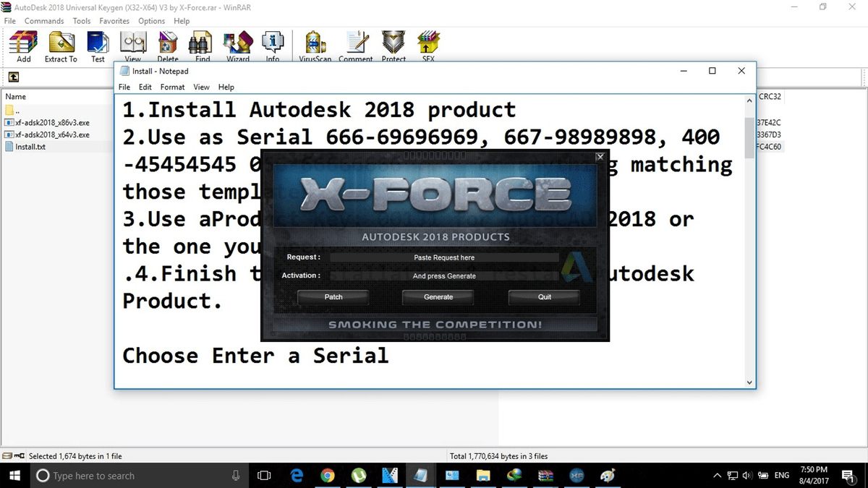The image size is (868, 488).
Task: Run the Test archive icon
Action: coord(98,45)
